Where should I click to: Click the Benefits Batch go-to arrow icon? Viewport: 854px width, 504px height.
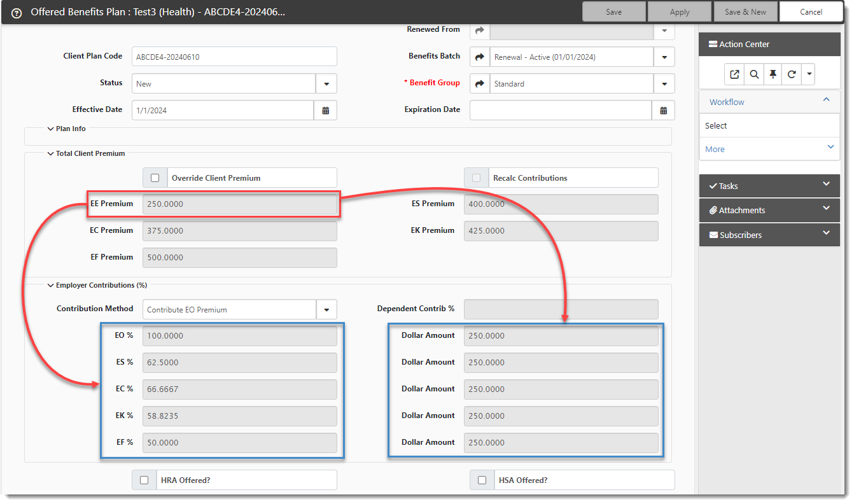(480, 57)
